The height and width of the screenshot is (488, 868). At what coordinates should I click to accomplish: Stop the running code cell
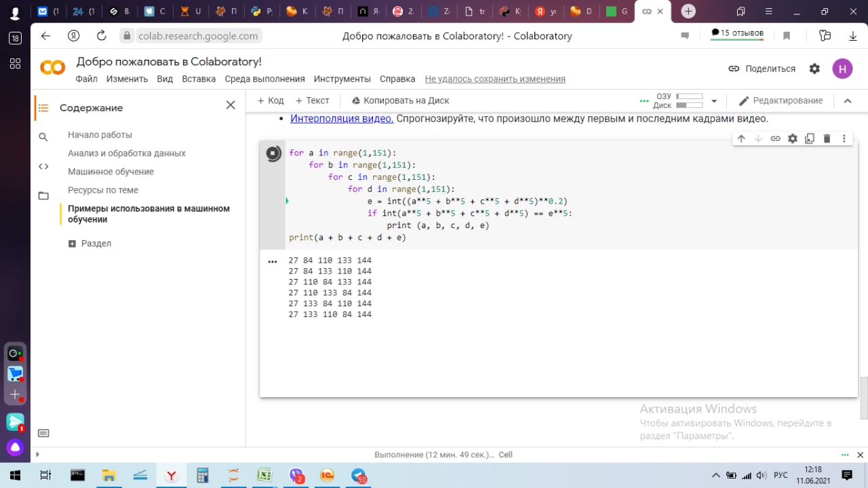coord(273,153)
